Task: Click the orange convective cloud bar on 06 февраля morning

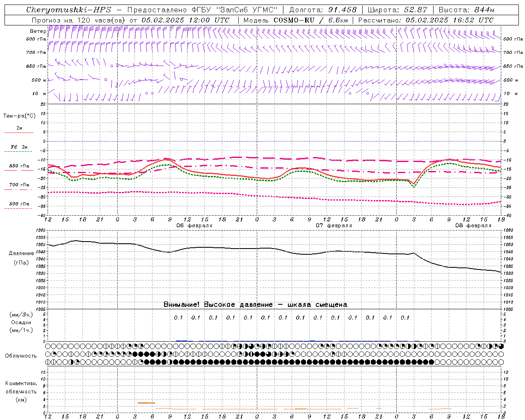Action: coord(146,403)
